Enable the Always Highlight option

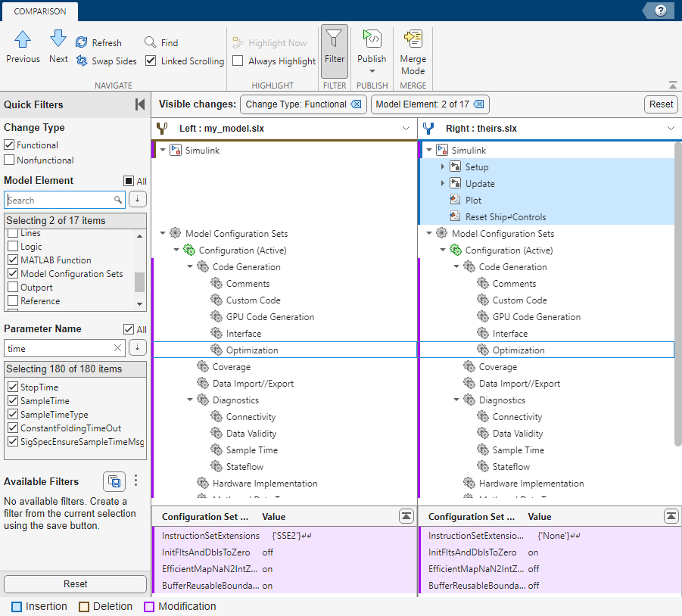coord(238,61)
